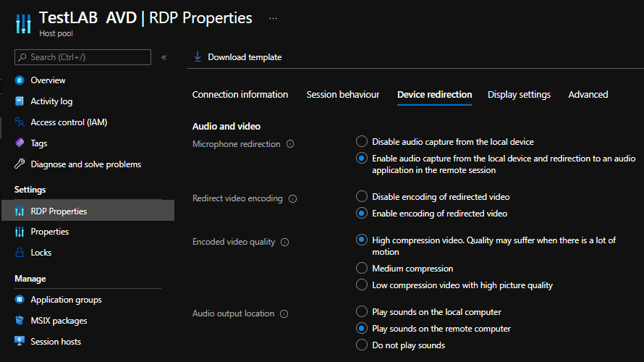Click the Microphone redirection label

tap(236, 144)
